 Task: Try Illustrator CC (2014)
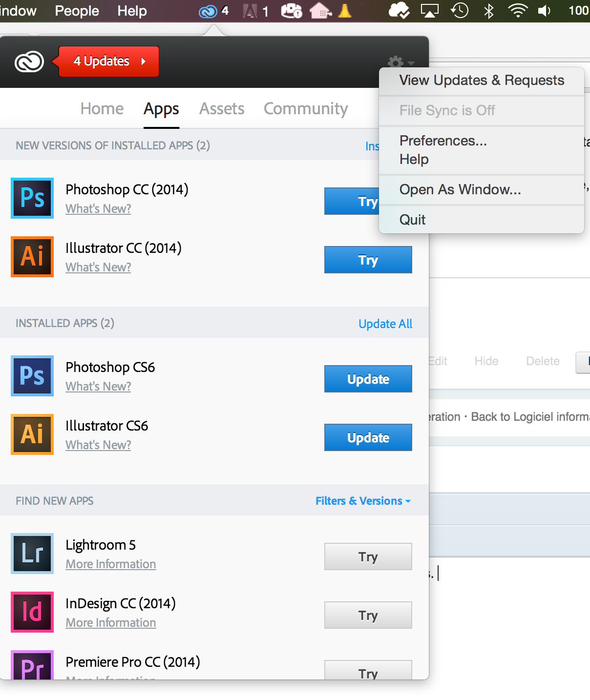click(368, 260)
